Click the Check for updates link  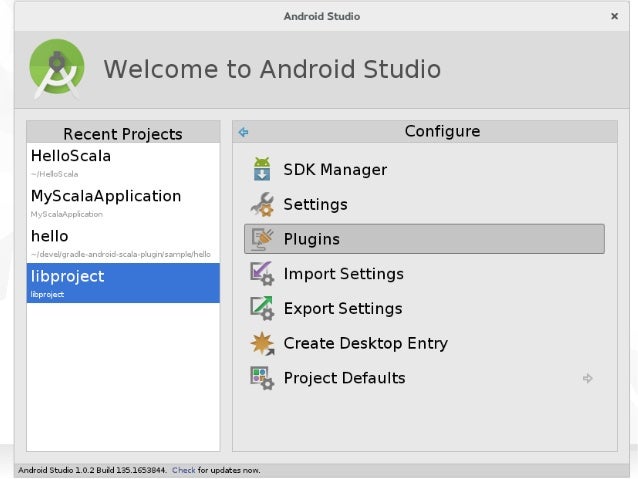[x=184, y=470]
